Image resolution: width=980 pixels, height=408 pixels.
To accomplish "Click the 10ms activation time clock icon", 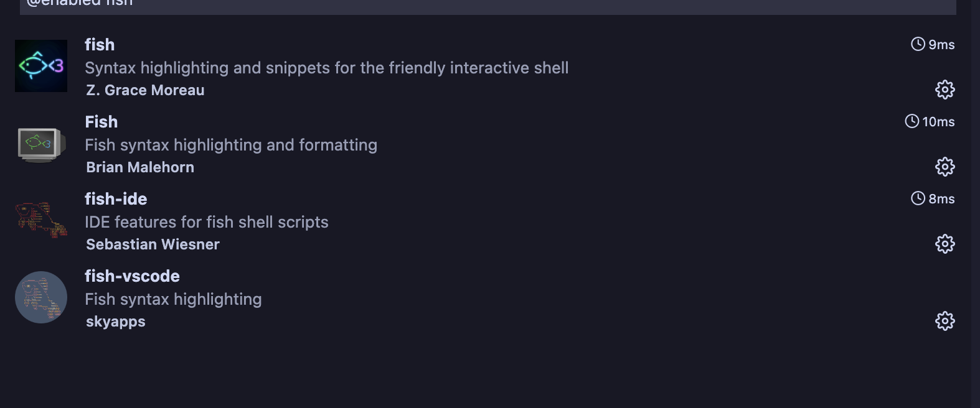I will (x=912, y=121).
